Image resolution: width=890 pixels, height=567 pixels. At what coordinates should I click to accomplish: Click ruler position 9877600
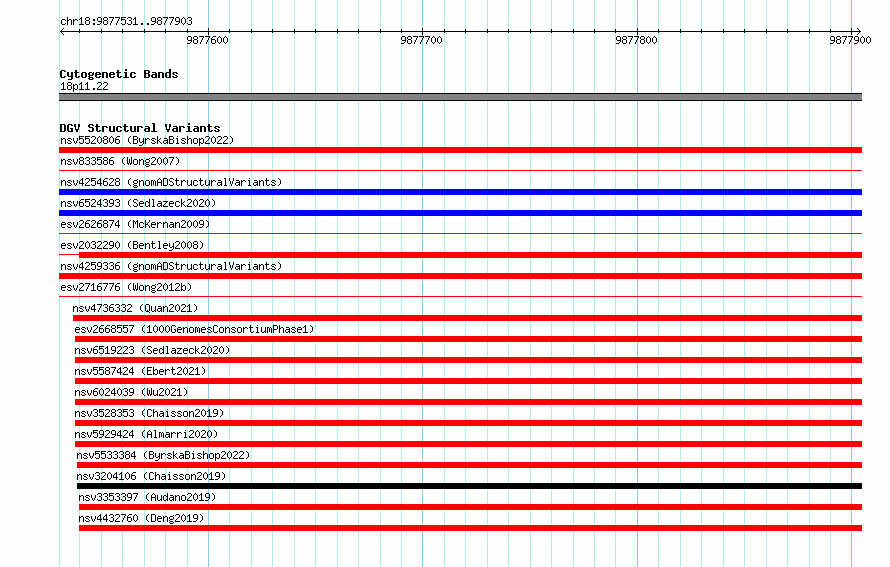click(208, 40)
